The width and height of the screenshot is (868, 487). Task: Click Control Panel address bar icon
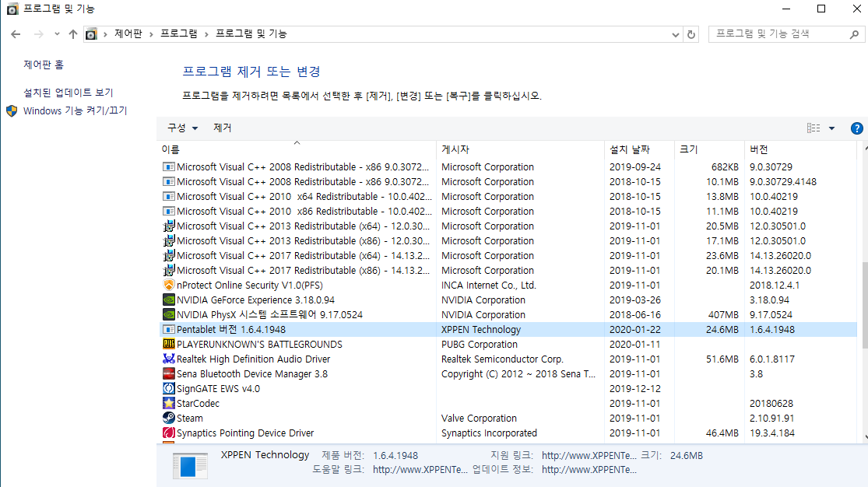(x=91, y=34)
